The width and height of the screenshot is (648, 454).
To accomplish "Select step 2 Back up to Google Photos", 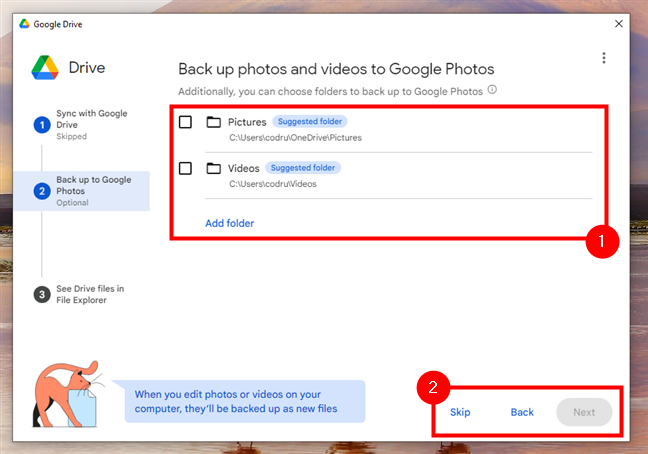I will (x=81, y=191).
